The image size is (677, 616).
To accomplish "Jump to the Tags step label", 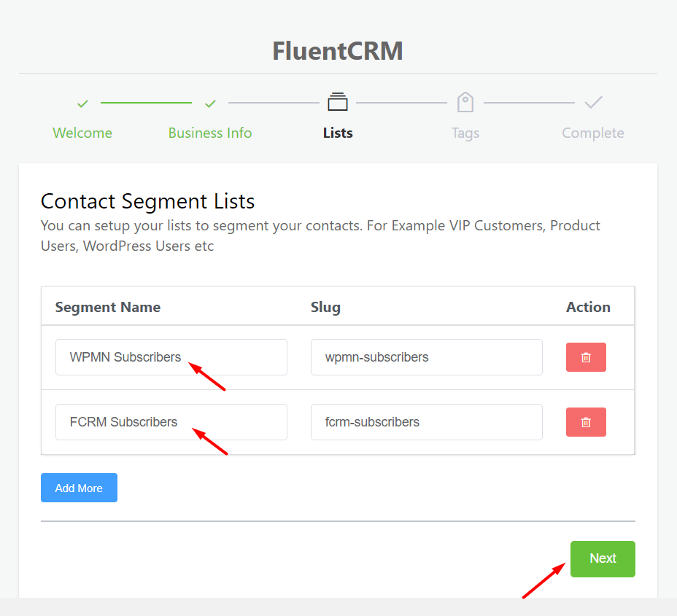I will coord(465,133).
